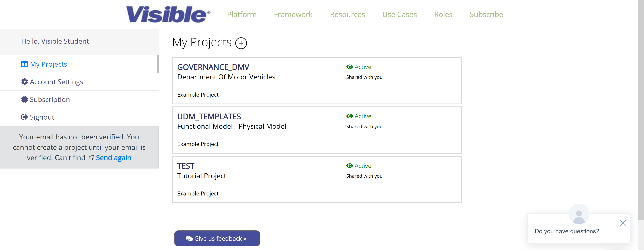The height and width of the screenshot is (250, 644).
Task: Open the Use Cases menu
Action: [400, 14]
